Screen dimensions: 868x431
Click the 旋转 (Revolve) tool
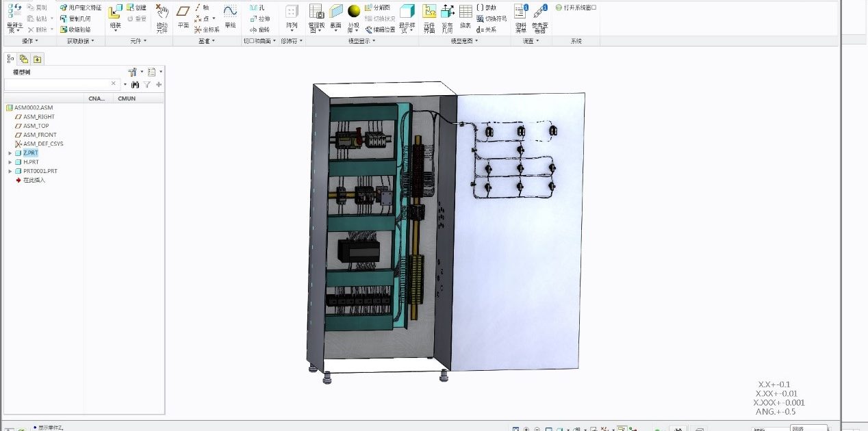pos(259,29)
